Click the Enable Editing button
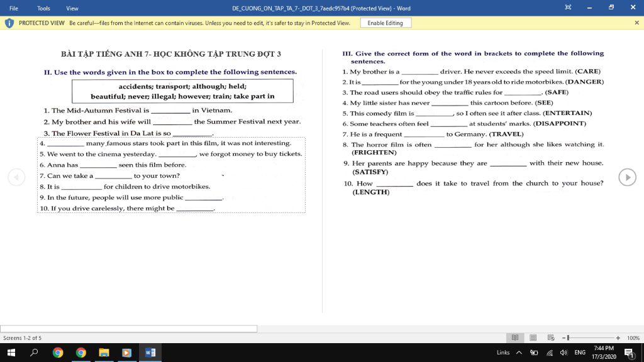Screen dimensions: 644x362 pos(386,23)
